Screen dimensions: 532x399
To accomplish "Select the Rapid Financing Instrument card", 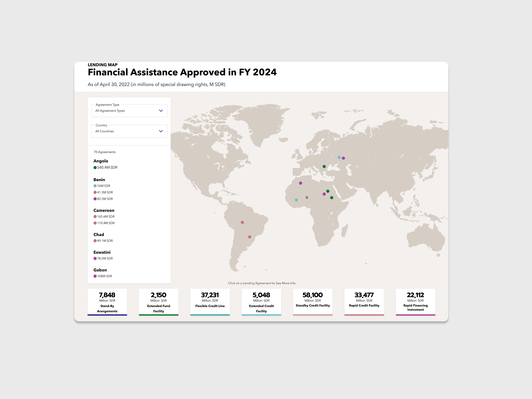I will (415, 302).
